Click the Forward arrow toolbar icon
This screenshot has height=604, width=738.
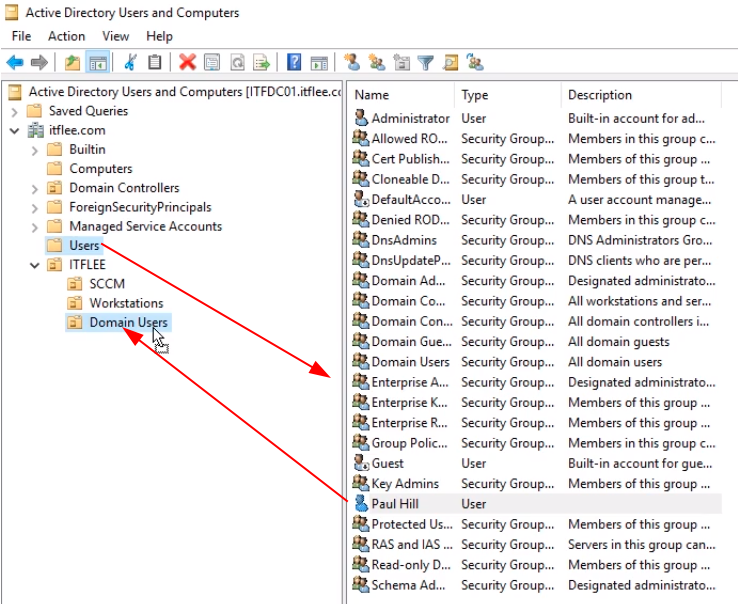coord(39,62)
